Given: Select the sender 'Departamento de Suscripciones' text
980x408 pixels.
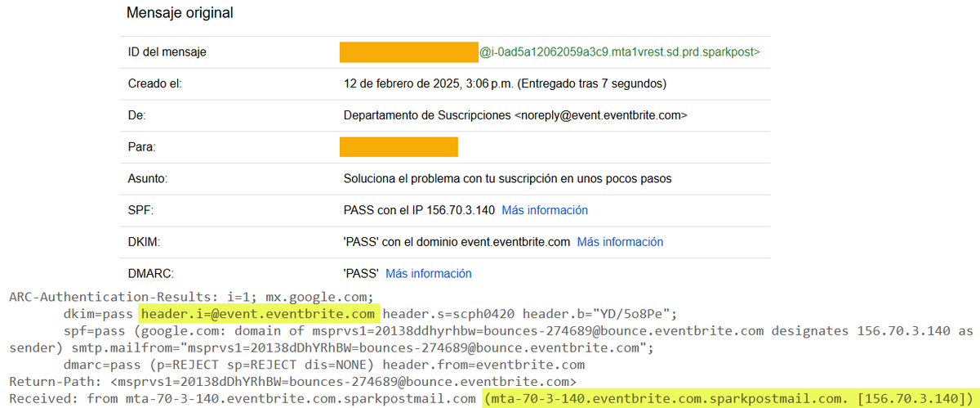Looking at the screenshot, I should tap(427, 115).
